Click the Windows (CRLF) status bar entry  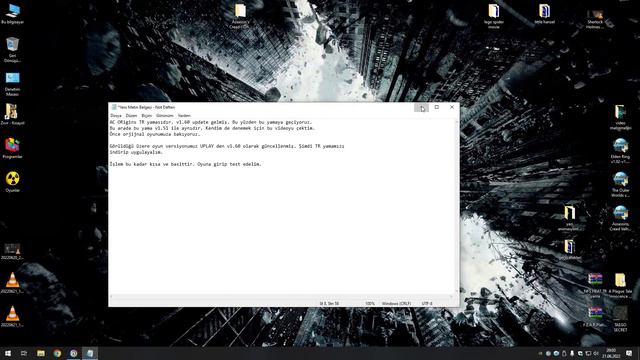[x=396, y=304]
